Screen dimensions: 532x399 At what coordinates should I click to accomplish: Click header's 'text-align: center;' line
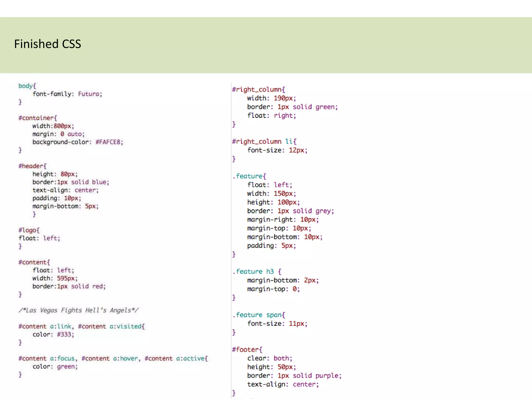point(66,190)
